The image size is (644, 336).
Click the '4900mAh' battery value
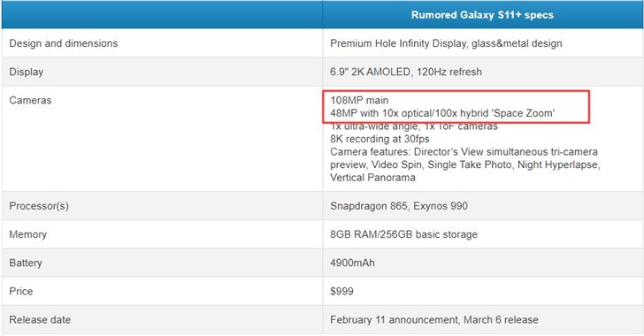click(352, 263)
